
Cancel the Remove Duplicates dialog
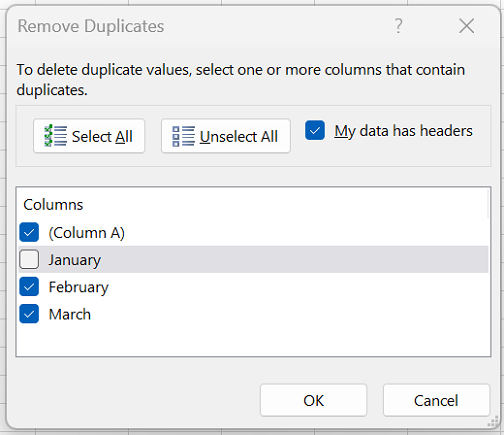(x=436, y=400)
